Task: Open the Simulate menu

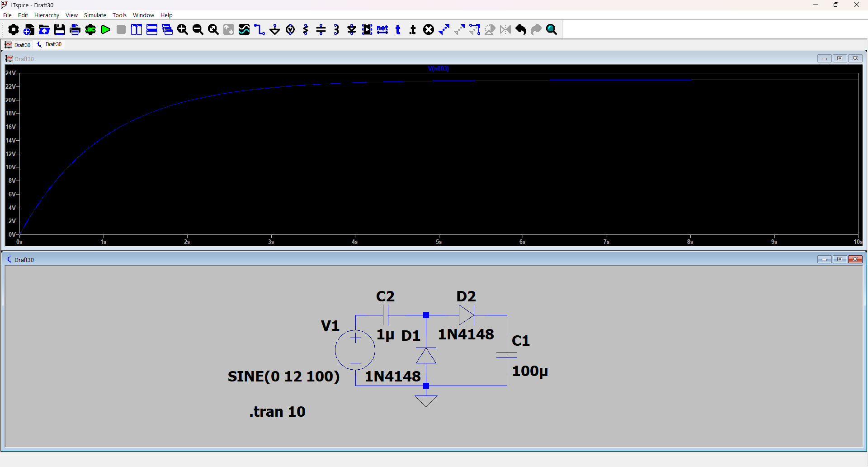Action: (95, 15)
